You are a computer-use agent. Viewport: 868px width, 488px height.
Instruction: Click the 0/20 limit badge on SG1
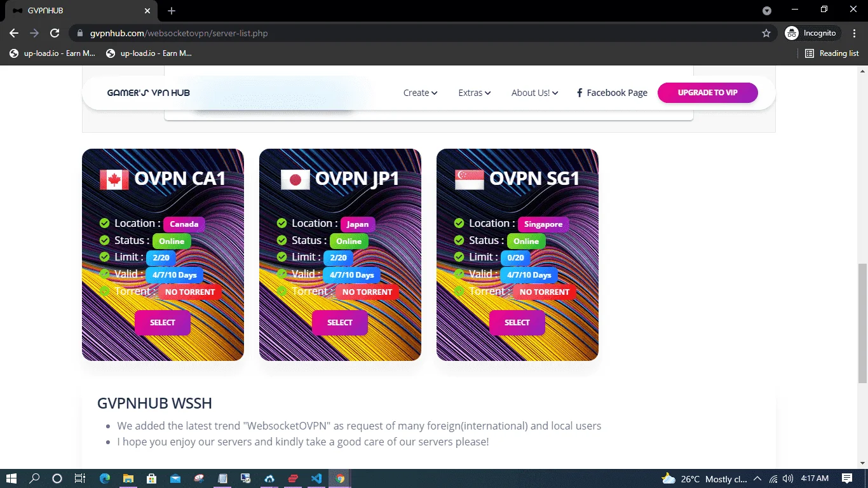click(515, 258)
